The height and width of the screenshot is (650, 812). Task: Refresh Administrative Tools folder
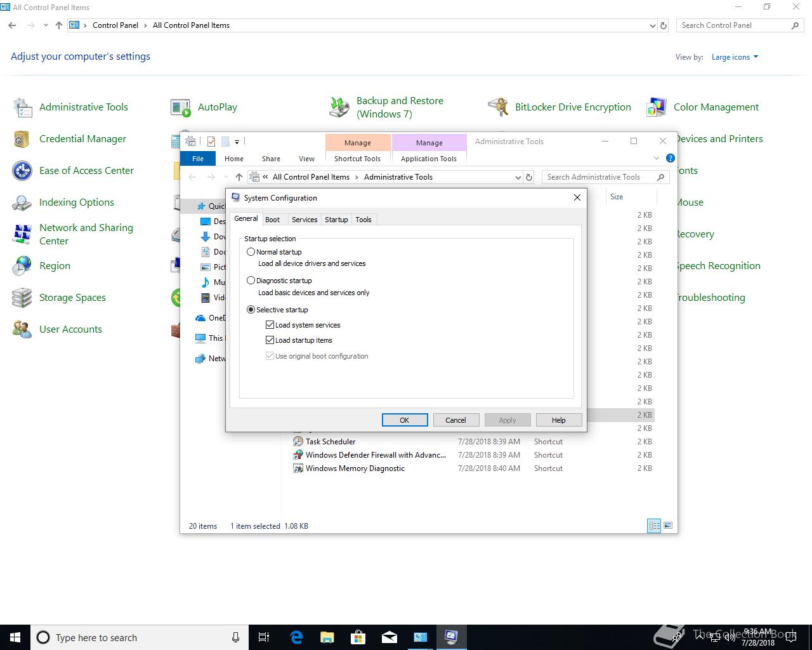529,177
